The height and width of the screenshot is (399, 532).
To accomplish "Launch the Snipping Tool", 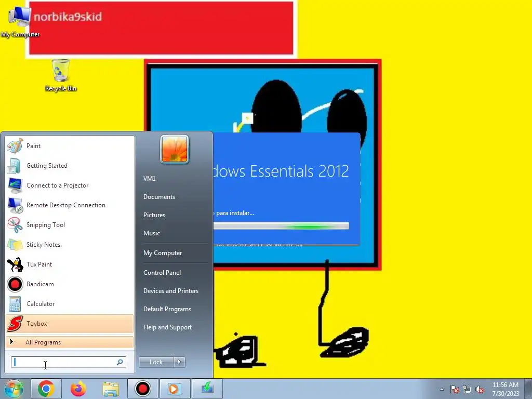I will click(x=70, y=224).
